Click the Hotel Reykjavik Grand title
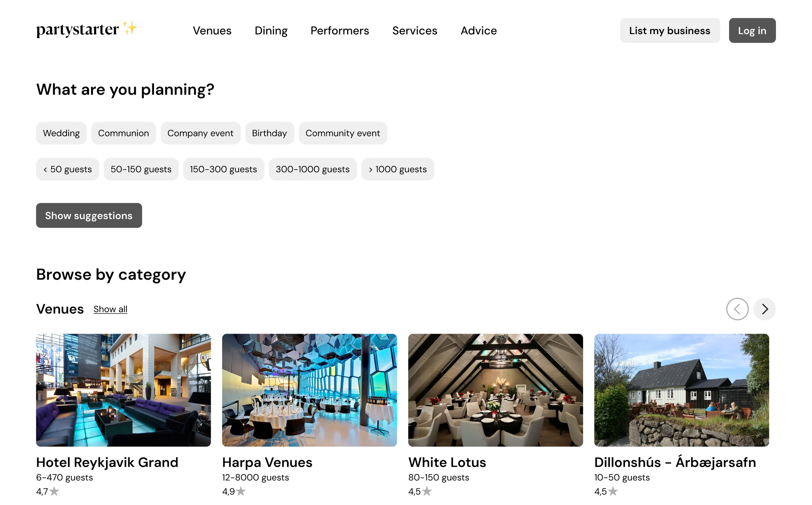 [107, 463]
